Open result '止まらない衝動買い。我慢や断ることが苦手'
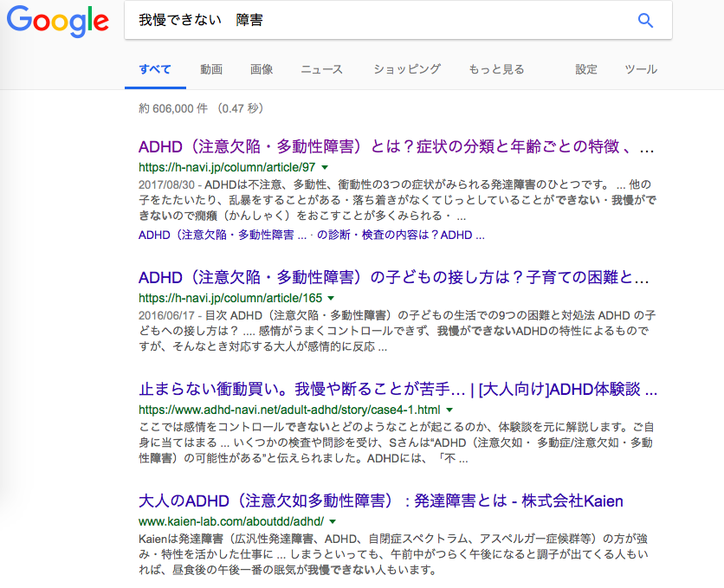 (x=398, y=389)
